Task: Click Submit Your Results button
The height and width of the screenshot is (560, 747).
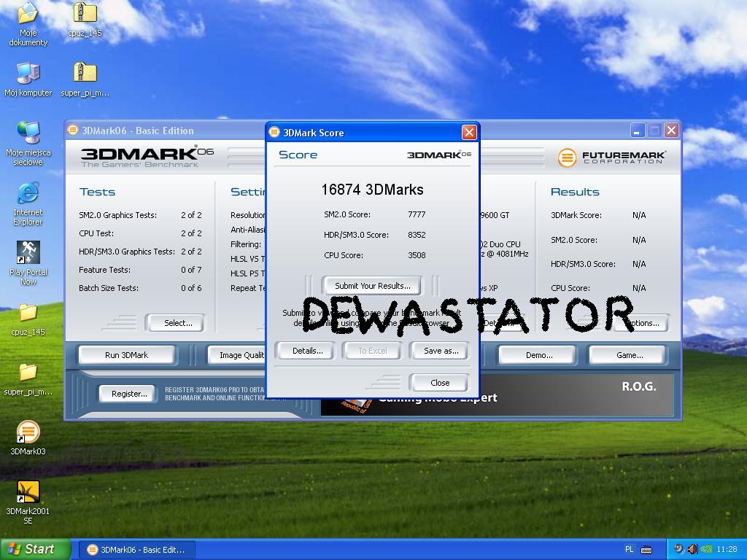Action: 372,286
